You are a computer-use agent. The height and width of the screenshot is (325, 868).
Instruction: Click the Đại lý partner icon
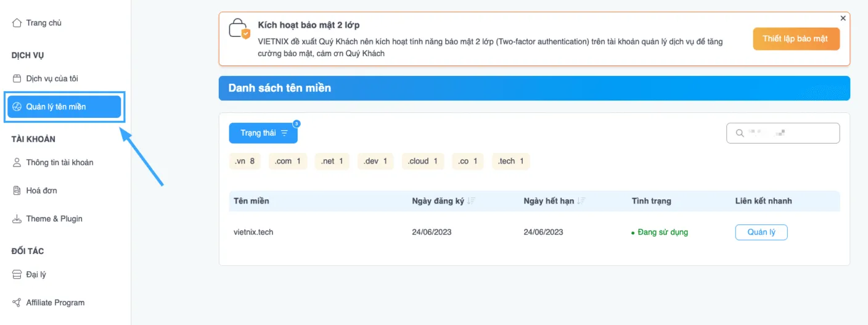pyautogui.click(x=17, y=274)
